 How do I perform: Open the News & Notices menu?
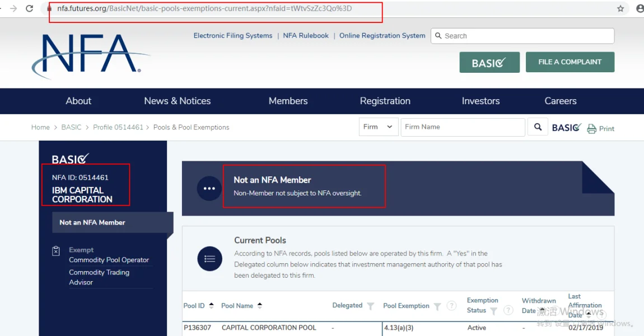pyautogui.click(x=177, y=101)
